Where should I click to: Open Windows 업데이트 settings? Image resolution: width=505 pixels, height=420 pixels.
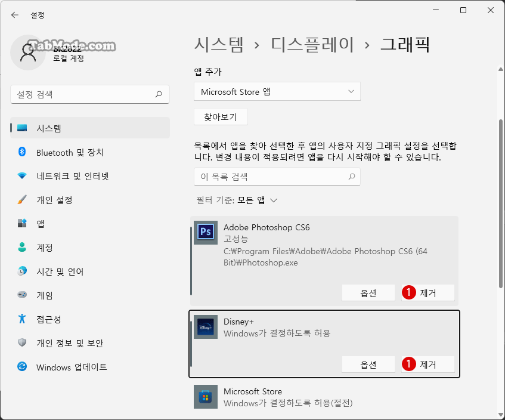[90, 367]
